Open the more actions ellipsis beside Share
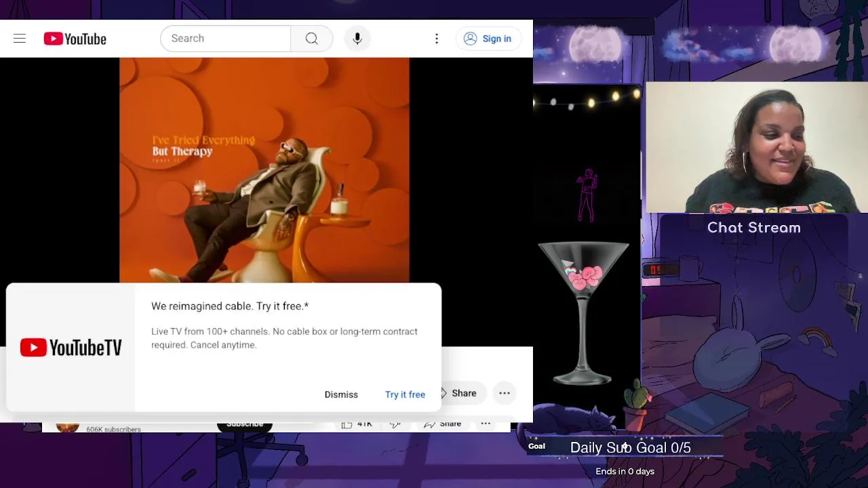 (505, 393)
